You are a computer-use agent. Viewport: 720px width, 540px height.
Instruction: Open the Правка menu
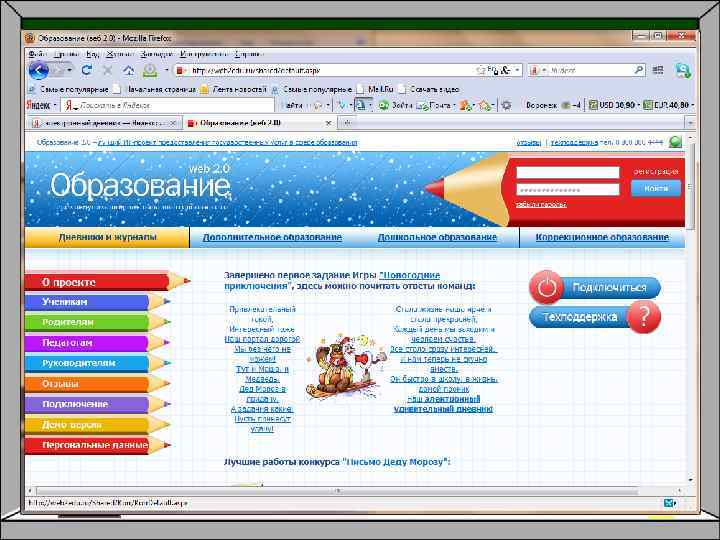tap(67, 54)
